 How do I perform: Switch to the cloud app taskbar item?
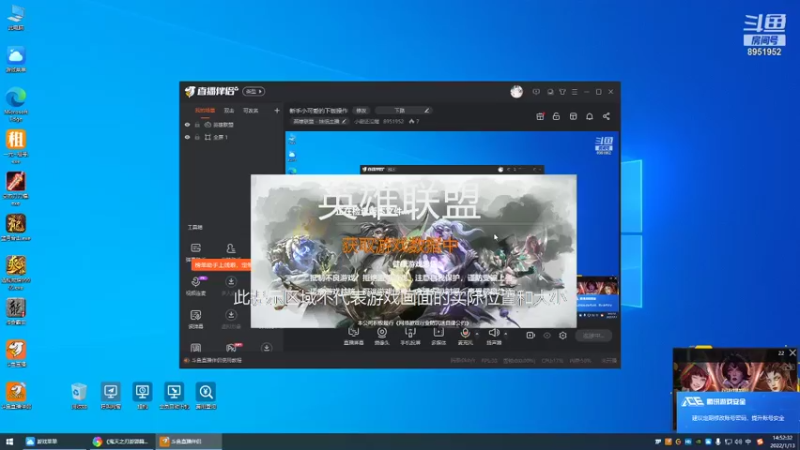click(54, 441)
